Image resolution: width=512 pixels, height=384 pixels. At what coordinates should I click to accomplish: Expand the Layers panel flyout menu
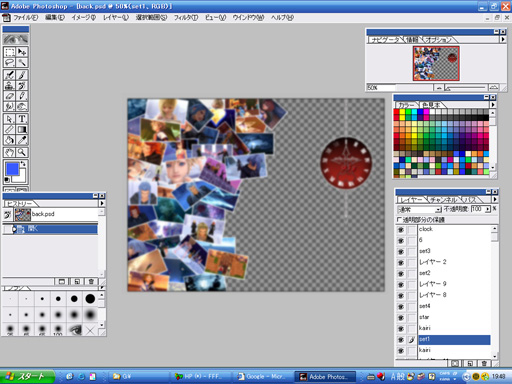coord(495,199)
